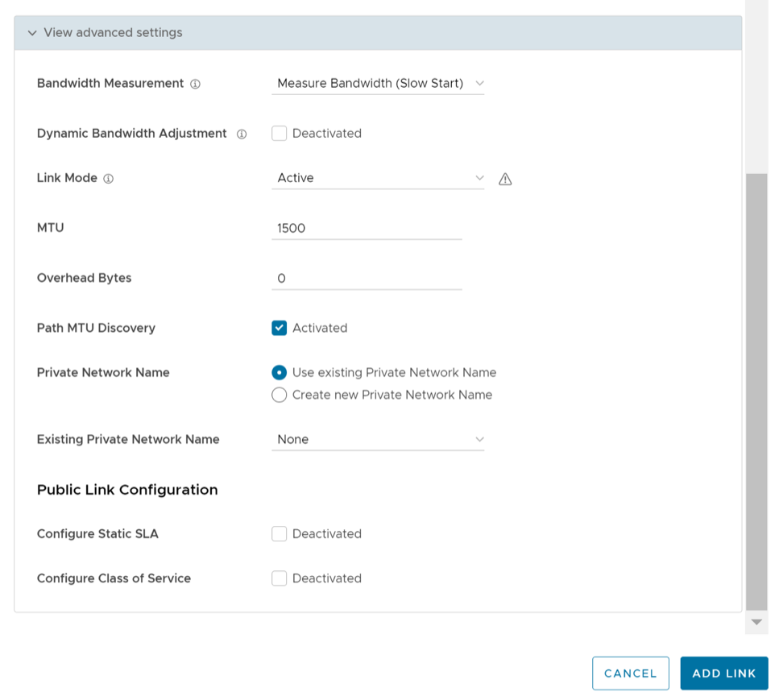Select Create new Private Network Name
The width and height of the screenshot is (783, 700).
click(x=280, y=395)
